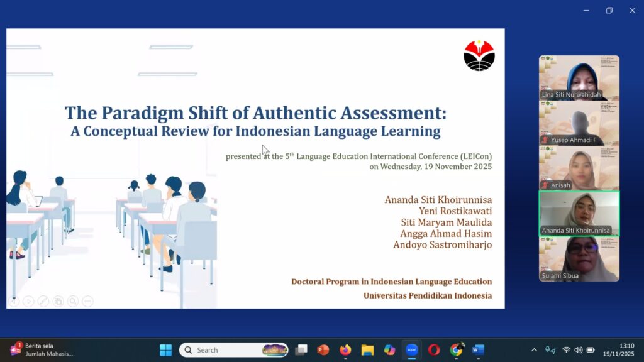The image size is (644, 362).
Task: Open the Berita sela news widget
Action: [41, 349]
